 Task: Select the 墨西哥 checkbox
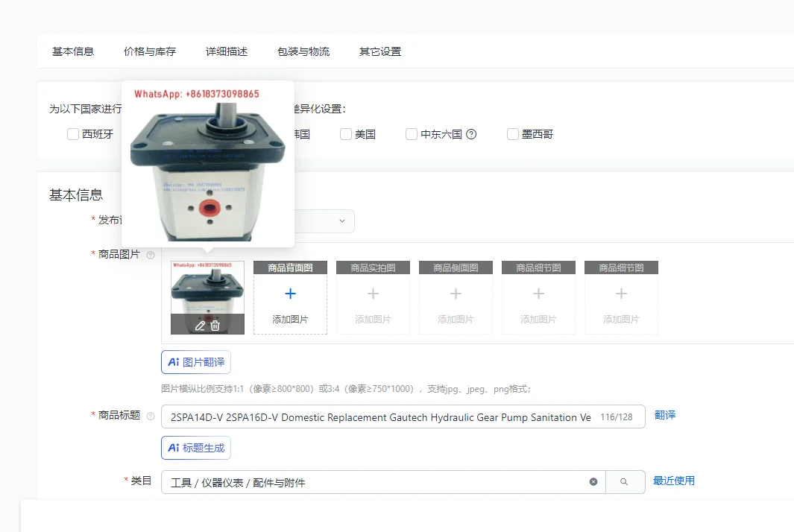coord(513,134)
